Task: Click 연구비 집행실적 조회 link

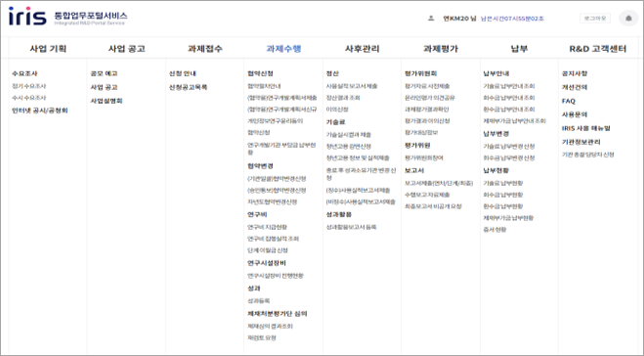Action: pyautogui.click(x=273, y=239)
